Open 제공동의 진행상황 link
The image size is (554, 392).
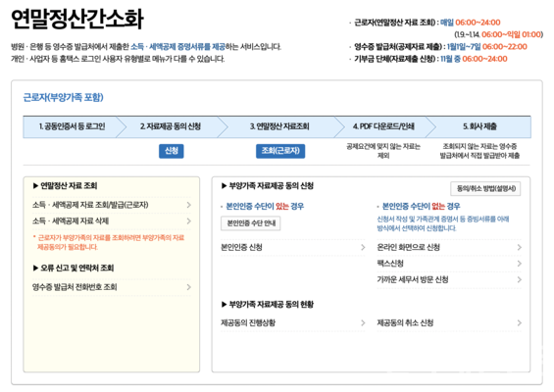tap(293, 322)
